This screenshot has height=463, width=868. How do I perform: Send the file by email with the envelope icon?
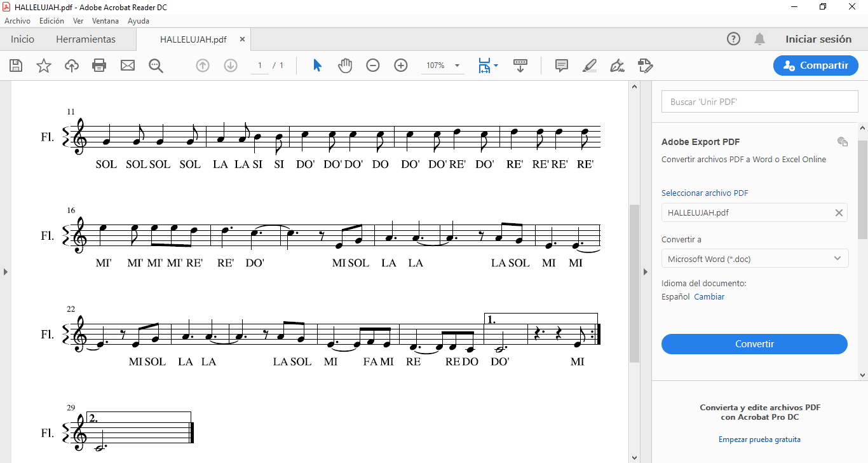click(x=128, y=66)
